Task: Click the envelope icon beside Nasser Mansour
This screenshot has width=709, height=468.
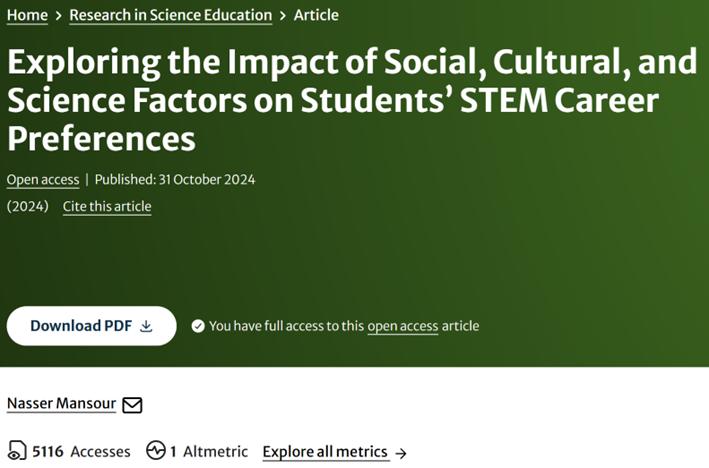Action: click(132, 405)
